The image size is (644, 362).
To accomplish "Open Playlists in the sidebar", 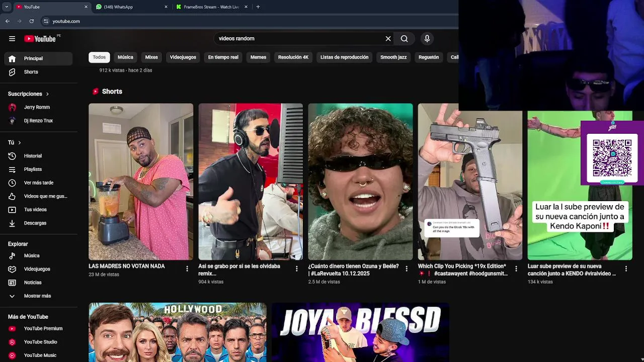I will click(38, 169).
